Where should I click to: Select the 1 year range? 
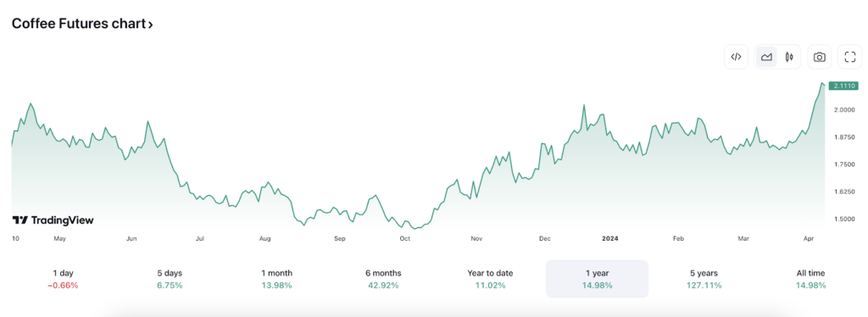click(597, 279)
